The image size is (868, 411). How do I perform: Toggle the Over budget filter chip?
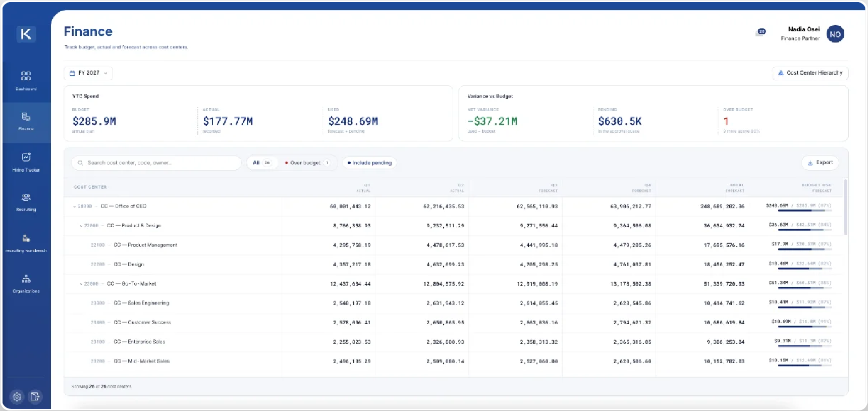307,163
